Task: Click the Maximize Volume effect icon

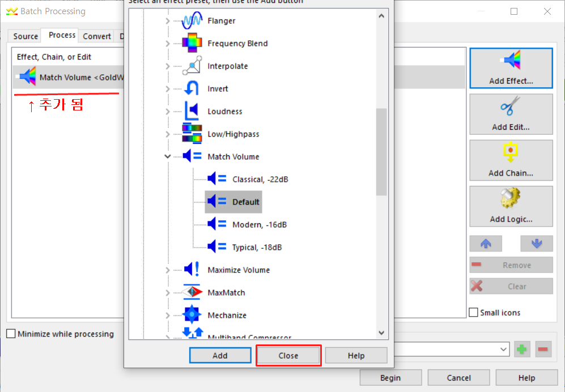Action: [192, 270]
